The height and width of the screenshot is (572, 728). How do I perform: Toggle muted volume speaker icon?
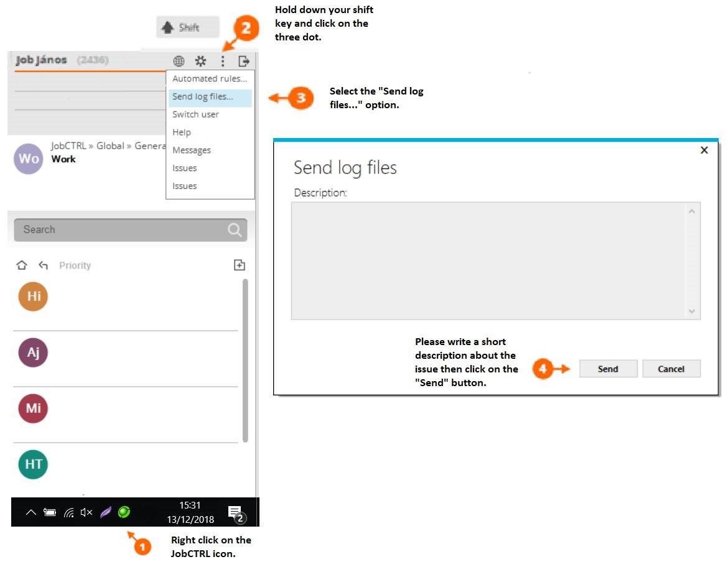coord(86,512)
